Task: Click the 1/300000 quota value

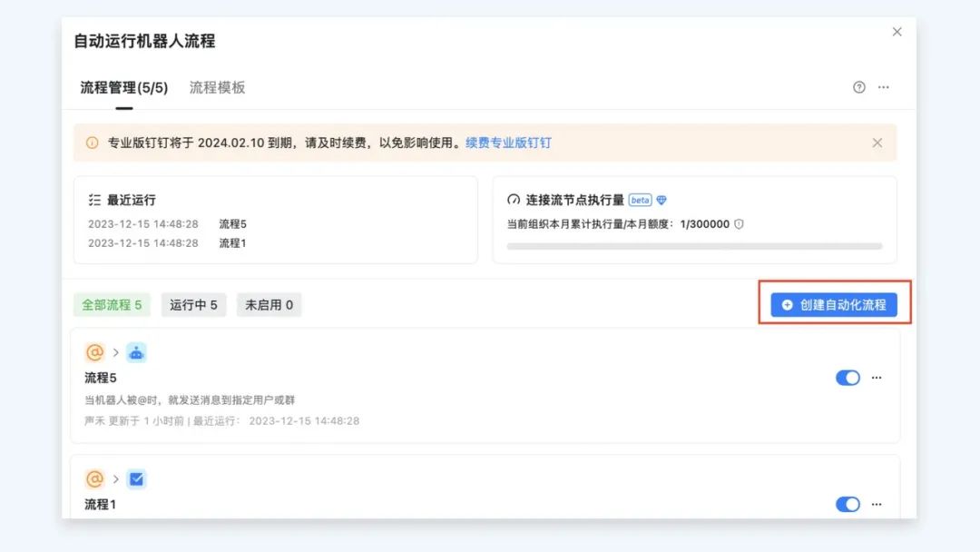Action: click(704, 224)
